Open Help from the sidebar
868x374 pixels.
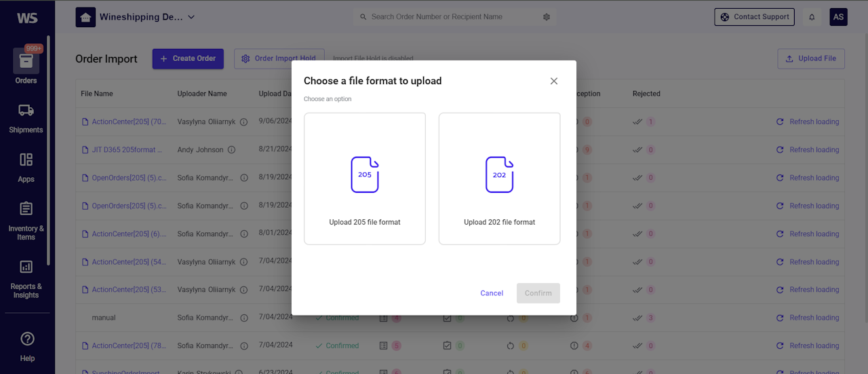26,345
